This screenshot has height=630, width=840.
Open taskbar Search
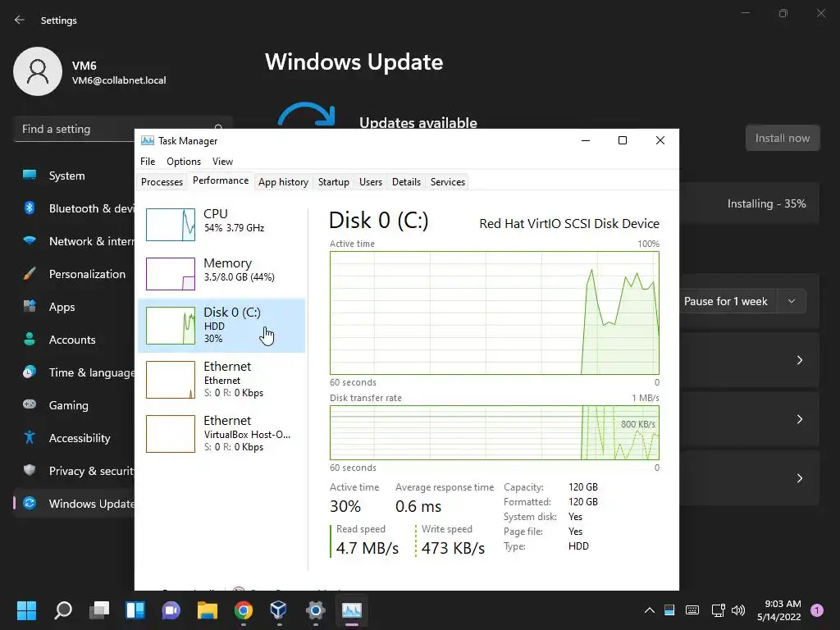coord(63,610)
